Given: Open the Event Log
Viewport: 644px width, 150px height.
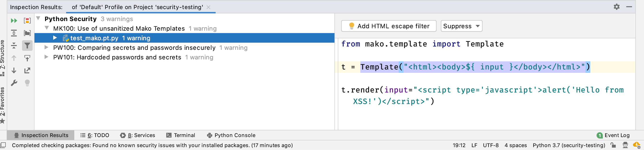Looking at the screenshot, I should tap(613, 135).
